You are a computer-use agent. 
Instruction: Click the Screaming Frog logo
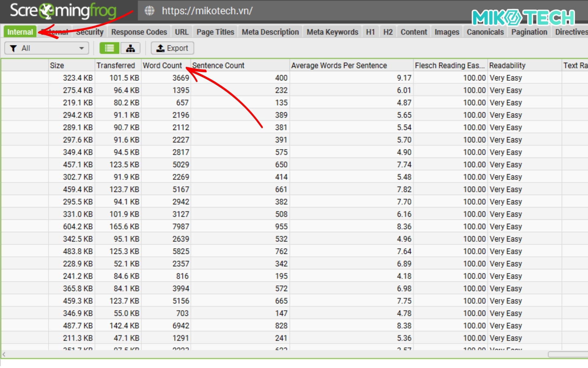coord(63,11)
